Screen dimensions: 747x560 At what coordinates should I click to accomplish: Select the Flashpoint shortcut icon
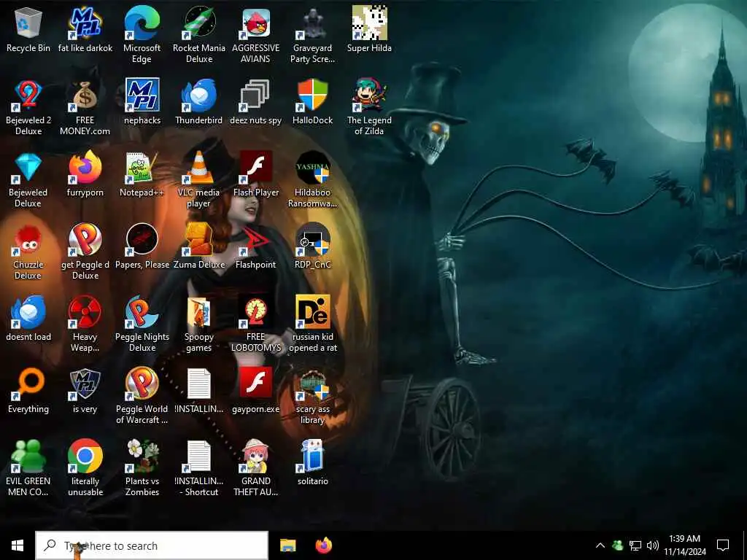(x=256, y=240)
